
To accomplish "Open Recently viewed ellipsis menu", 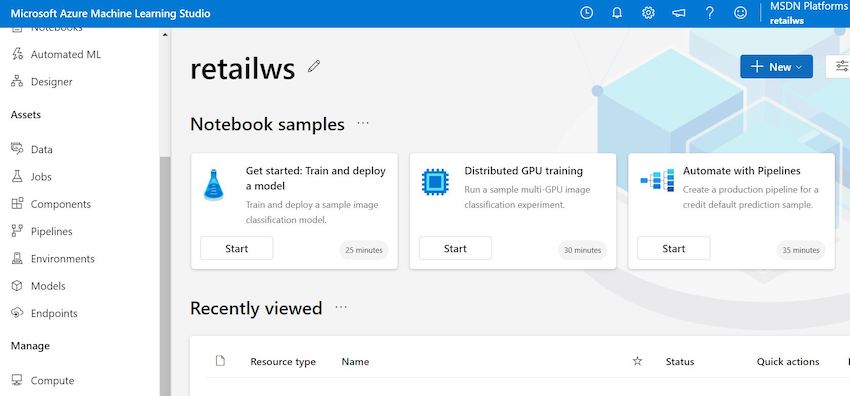I will tap(341, 308).
